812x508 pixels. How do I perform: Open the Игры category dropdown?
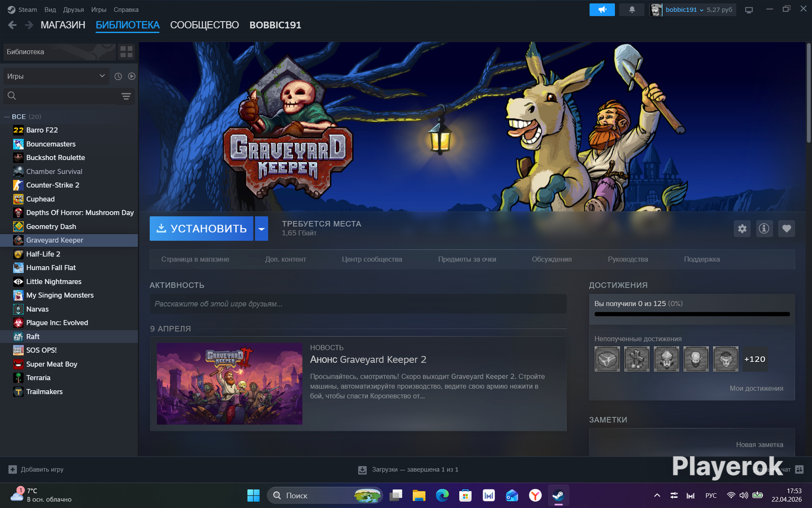(x=56, y=76)
